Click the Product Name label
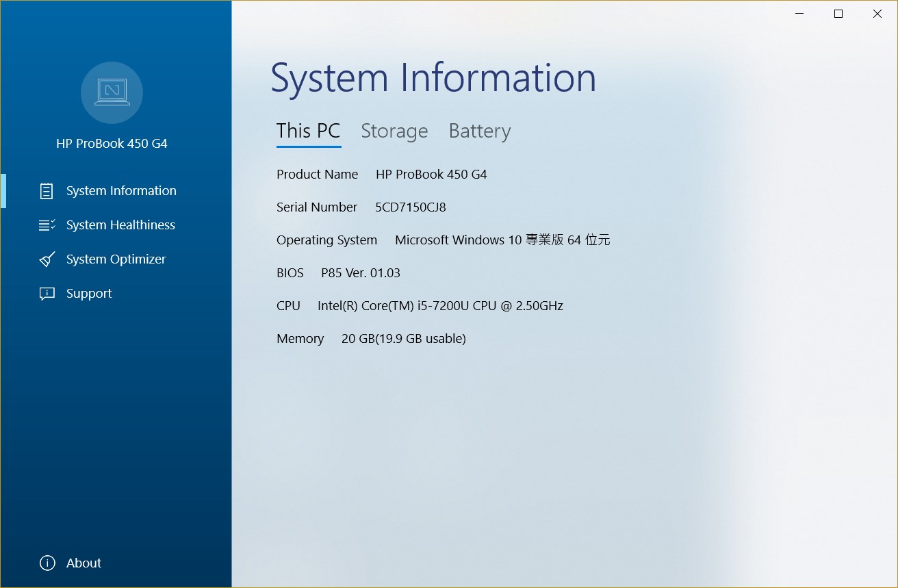The width and height of the screenshot is (898, 588). point(318,175)
